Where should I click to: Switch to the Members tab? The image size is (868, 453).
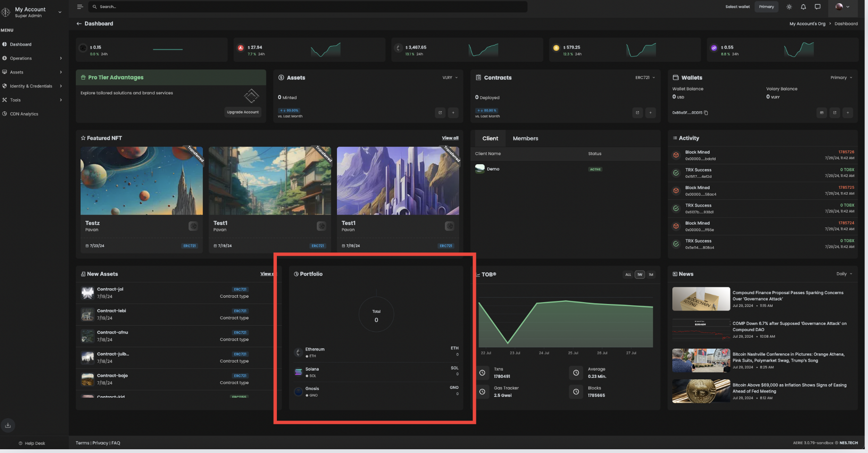click(x=526, y=138)
